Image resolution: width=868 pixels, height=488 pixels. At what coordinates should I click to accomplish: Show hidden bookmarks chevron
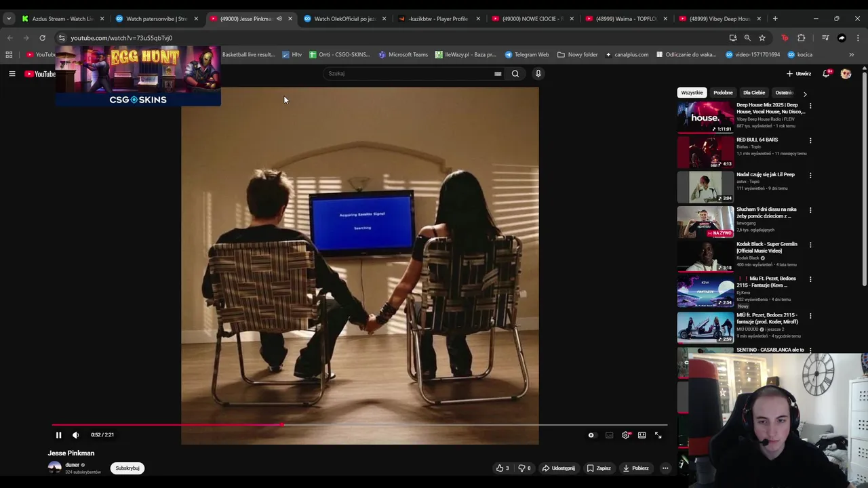click(852, 54)
